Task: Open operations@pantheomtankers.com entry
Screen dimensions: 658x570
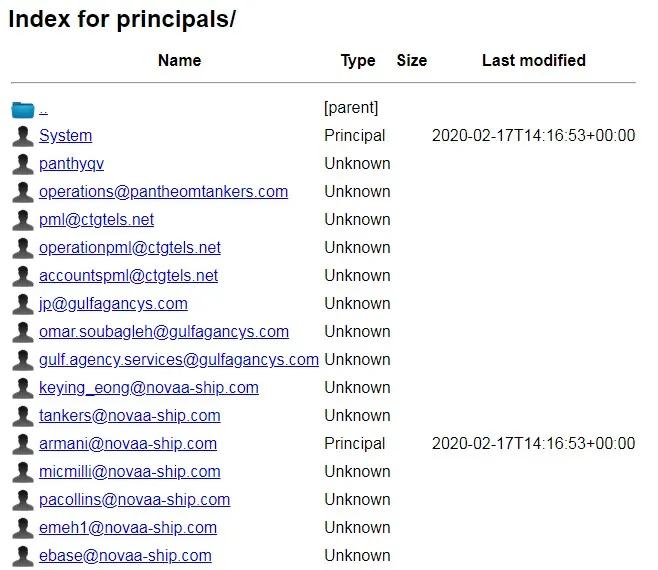Action: (163, 192)
